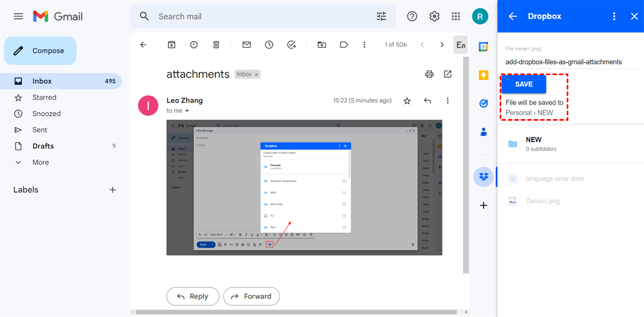Go to older email arrow
Viewport: 644px width, 317px height.
coord(442,45)
